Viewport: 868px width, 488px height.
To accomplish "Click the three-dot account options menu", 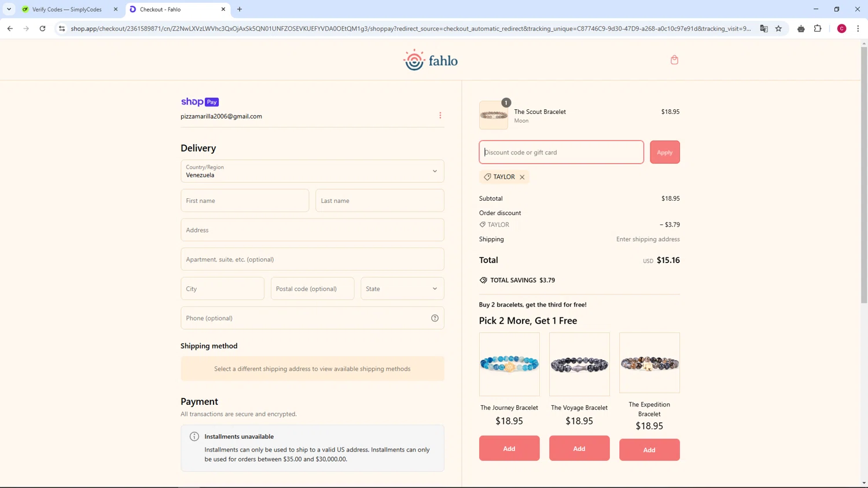I will pyautogui.click(x=440, y=116).
